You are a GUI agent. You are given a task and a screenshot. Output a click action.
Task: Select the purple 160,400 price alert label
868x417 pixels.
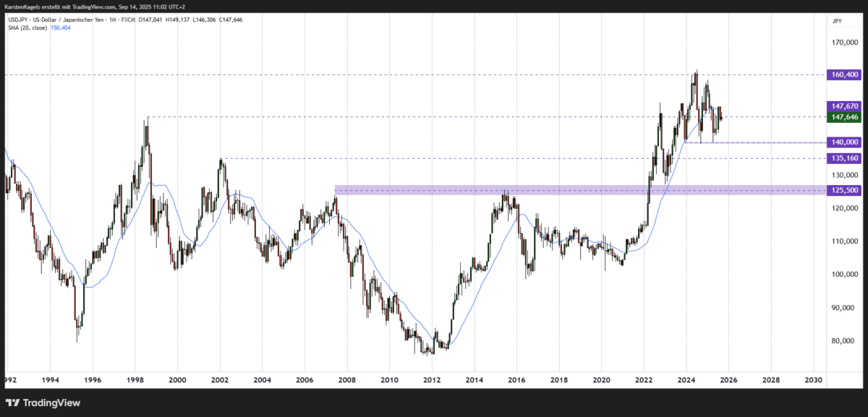point(843,74)
